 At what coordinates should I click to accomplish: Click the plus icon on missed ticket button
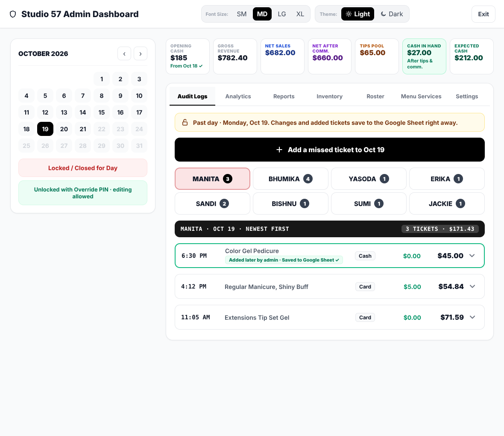(x=279, y=150)
